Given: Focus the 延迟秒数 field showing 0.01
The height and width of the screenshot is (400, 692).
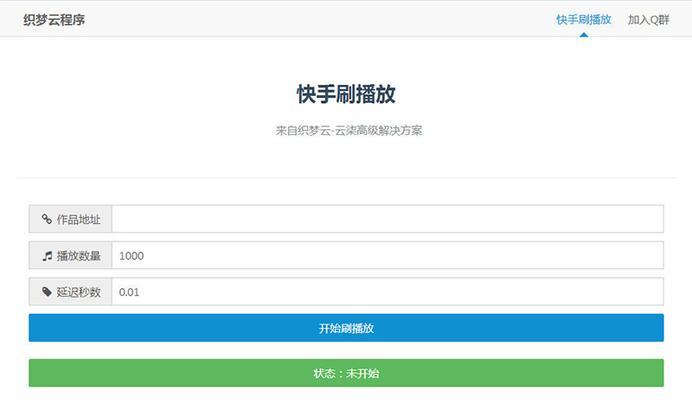Looking at the screenshot, I should (387, 291).
